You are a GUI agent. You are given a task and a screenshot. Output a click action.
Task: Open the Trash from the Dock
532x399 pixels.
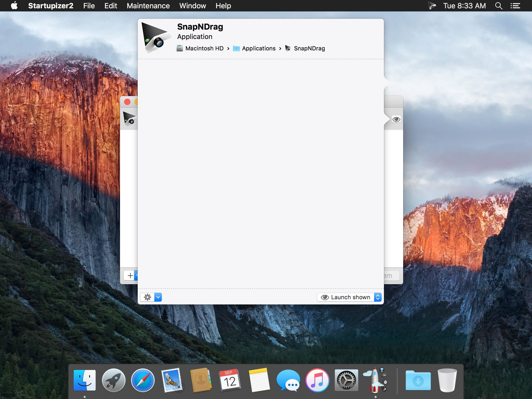point(447,380)
